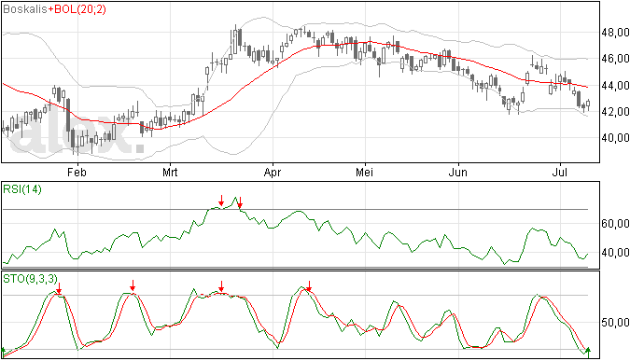Click the mid-March red arrow in STO panel
Image resolution: width=644 pixels, height=361 pixels.
[x=221, y=286]
